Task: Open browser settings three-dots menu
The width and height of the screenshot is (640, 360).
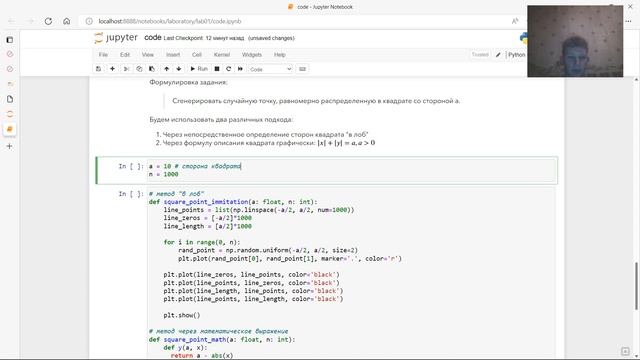Action: point(628,21)
